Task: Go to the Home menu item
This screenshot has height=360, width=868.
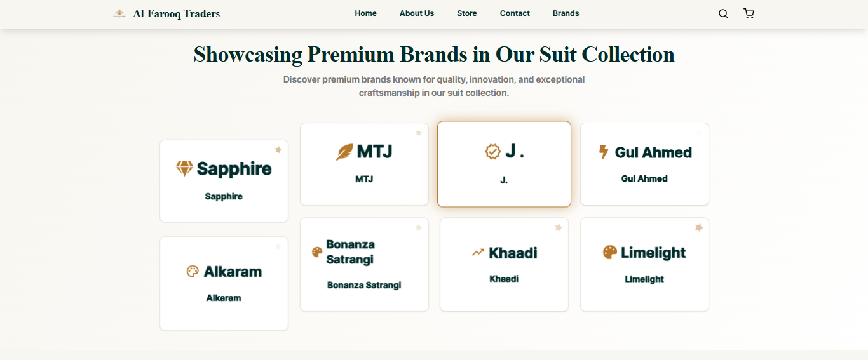Action: coord(365,13)
